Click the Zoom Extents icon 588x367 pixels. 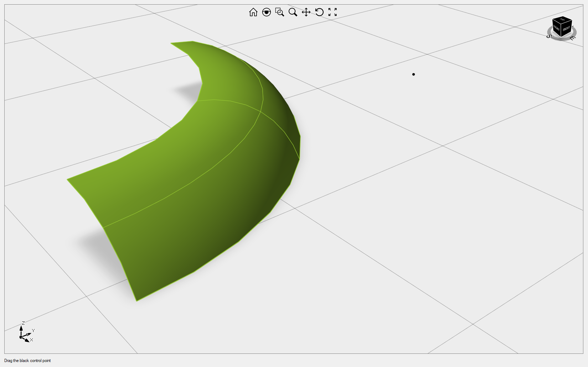[332, 12]
